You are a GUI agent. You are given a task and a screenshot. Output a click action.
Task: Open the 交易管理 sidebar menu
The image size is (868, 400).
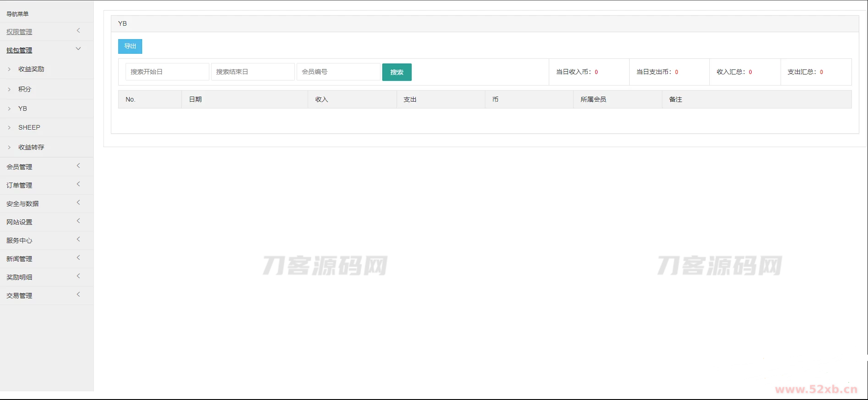[19, 296]
